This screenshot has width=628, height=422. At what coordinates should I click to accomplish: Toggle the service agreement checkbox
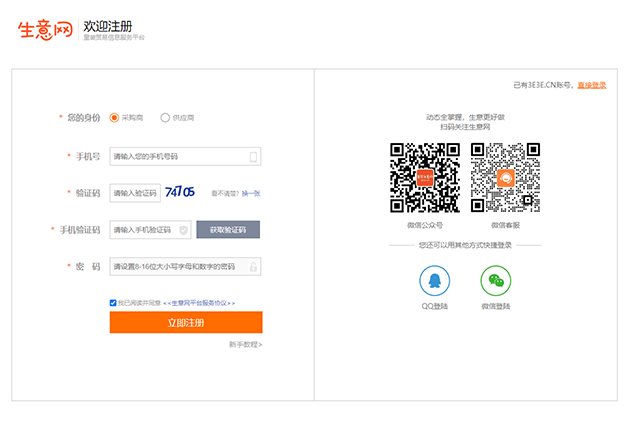tap(113, 303)
